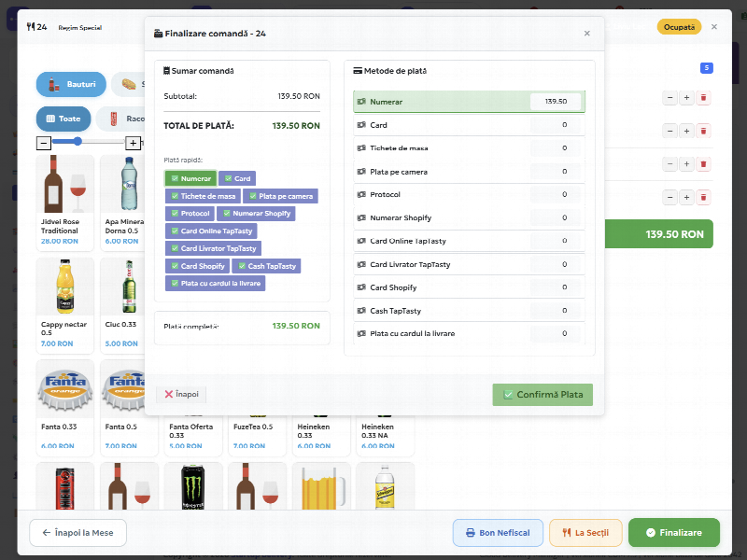Select the Toate subcategory tab
Viewport: 747px width, 560px height.
pyautogui.click(x=63, y=119)
